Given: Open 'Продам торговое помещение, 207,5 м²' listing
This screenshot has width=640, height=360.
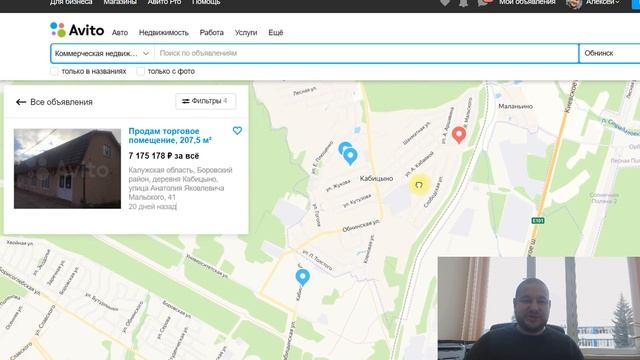Looking at the screenshot, I should click(x=170, y=136).
